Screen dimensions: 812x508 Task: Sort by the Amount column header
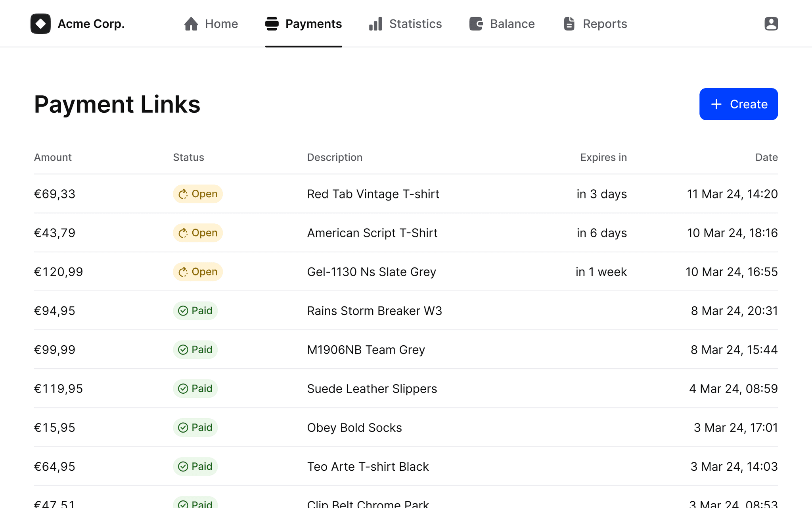pos(52,157)
